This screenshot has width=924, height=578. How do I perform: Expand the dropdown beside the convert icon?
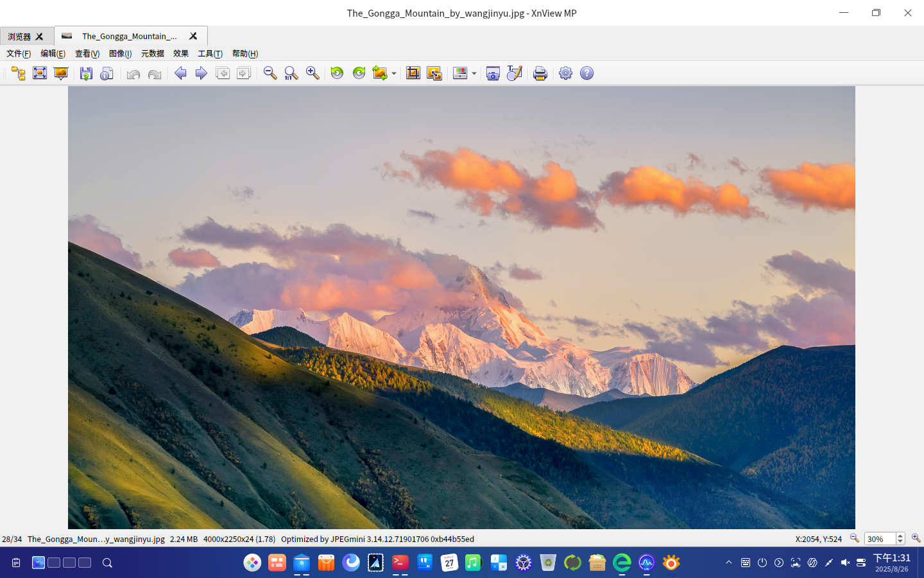[x=394, y=74]
